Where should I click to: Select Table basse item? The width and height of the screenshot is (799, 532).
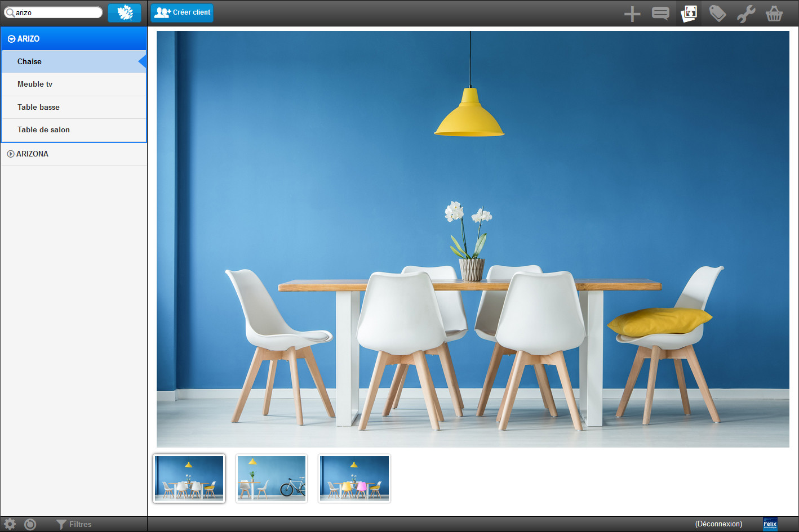[x=74, y=107]
